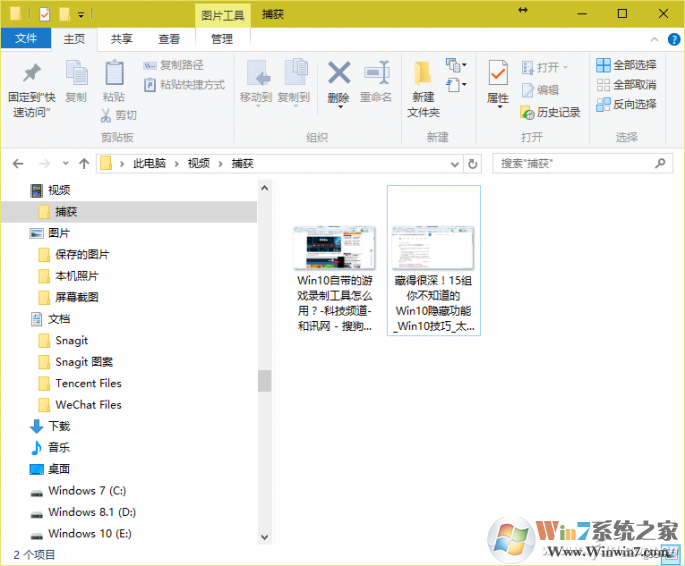Select the 屏幕截图 folder in tree
The image size is (685, 566).
pos(77,297)
